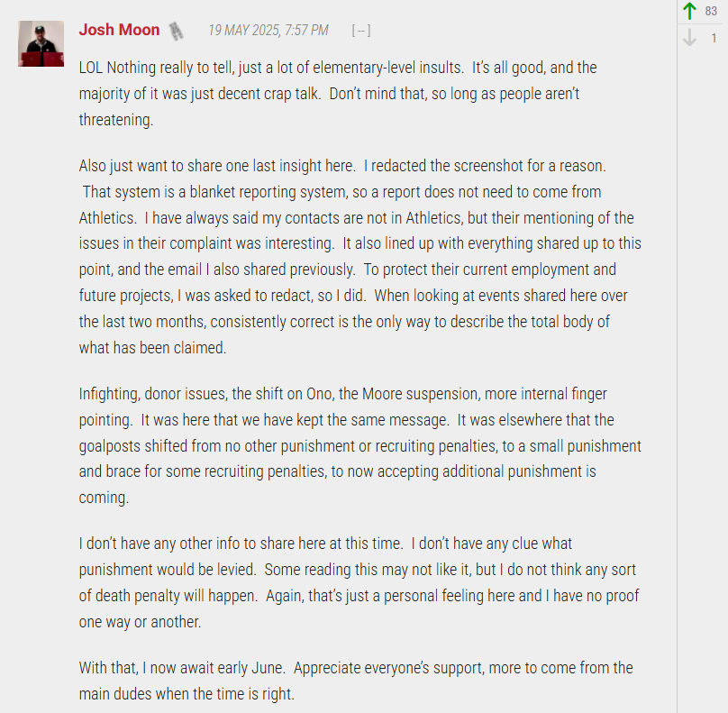The image size is (728, 713).
Task: Click the paragraph starting "Also just want to share"
Action: tap(359, 256)
